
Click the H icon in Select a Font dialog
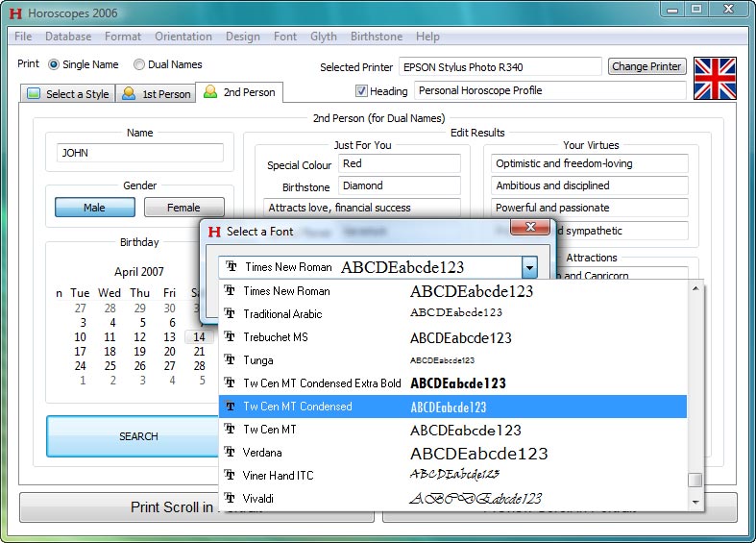[x=214, y=232]
